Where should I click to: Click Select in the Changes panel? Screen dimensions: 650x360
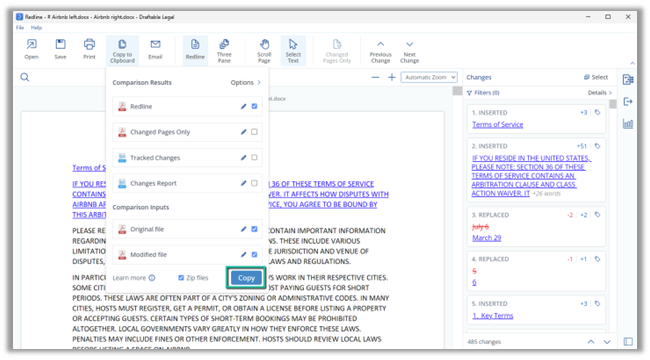[596, 77]
